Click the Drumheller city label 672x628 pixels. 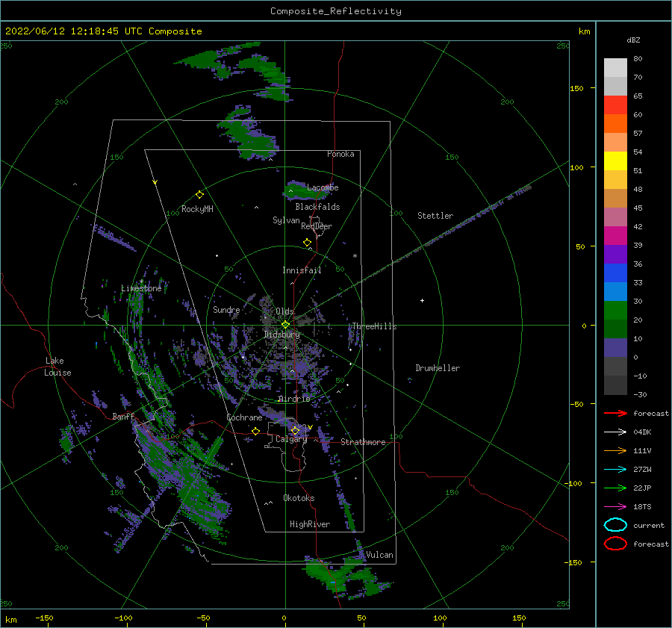pyautogui.click(x=438, y=368)
